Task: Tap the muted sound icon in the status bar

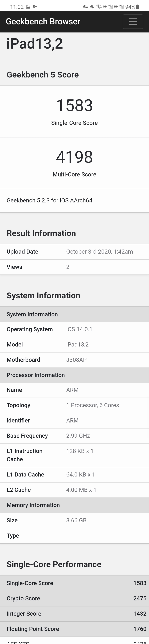Action: click(92, 7)
